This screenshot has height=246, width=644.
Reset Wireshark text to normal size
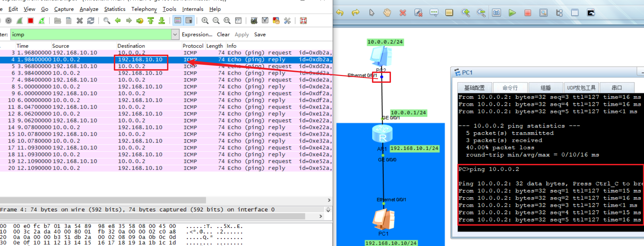pos(227,21)
